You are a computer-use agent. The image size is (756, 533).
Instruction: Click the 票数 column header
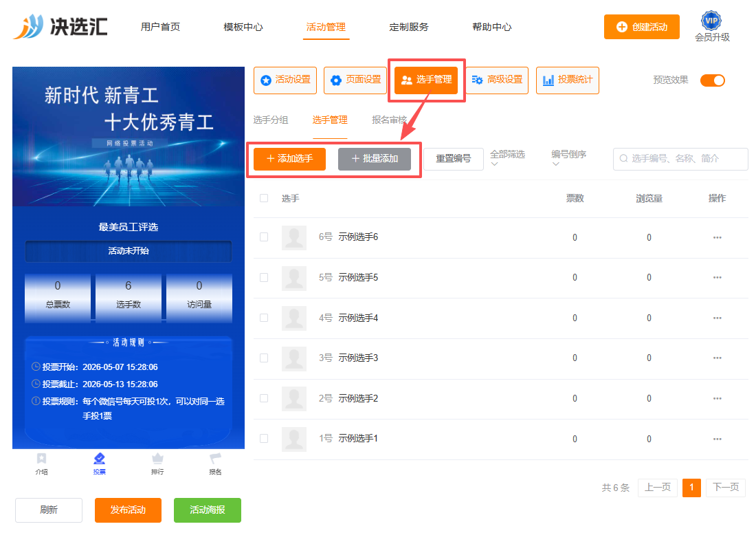pos(575,198)
